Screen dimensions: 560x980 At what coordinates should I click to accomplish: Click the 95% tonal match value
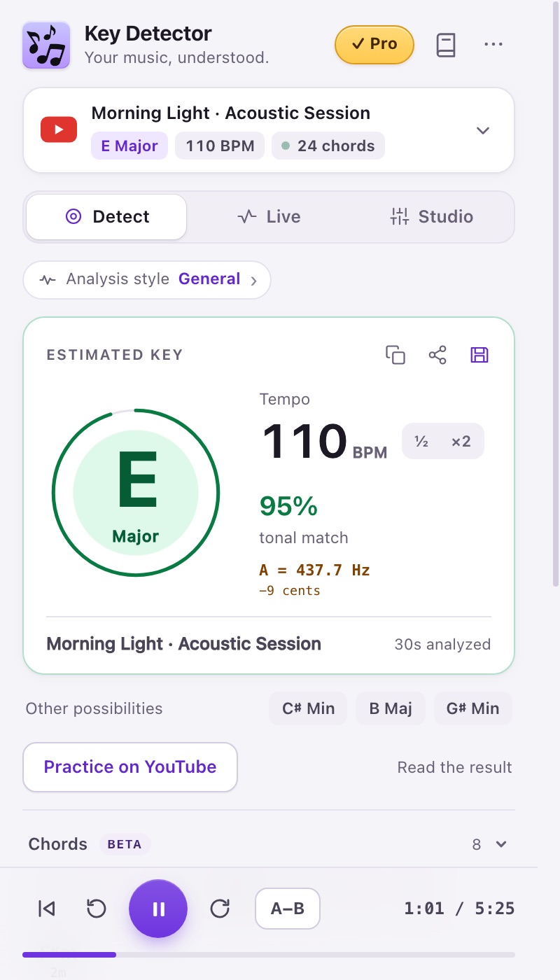pyautogui.click(x=288, y=505)
